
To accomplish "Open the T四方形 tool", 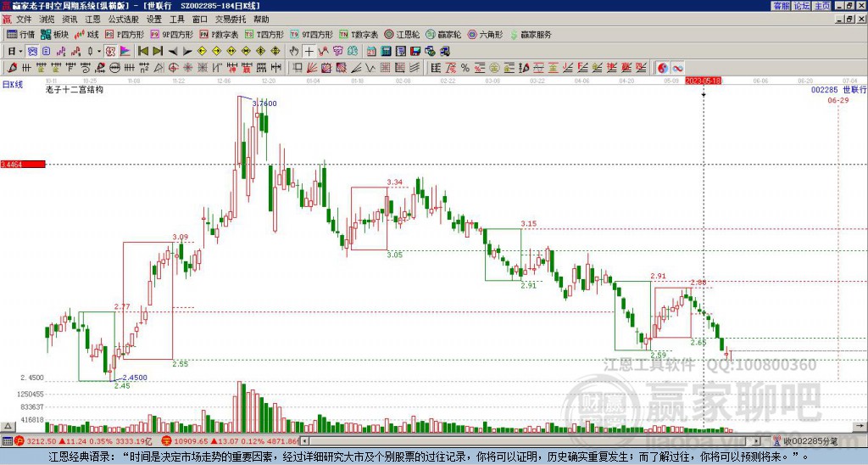I will click(264, 34).
